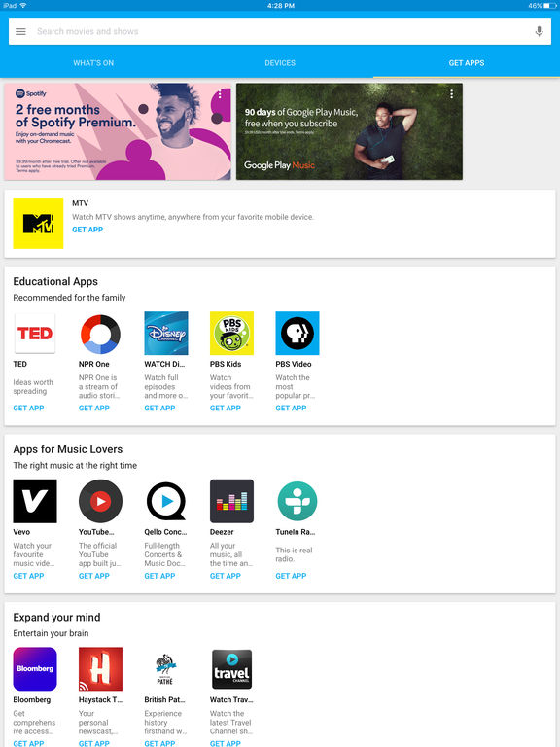Tap the Vevo app icon
The height and width of the screenshot is (747, 560).
click(35, 501)
